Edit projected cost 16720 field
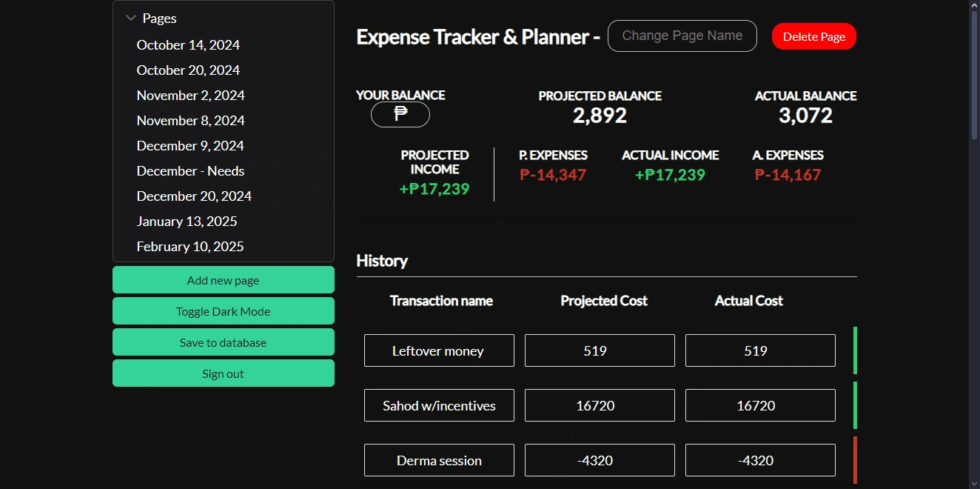The width and height of the screenshot is (980, 489). tap(600, 405)
